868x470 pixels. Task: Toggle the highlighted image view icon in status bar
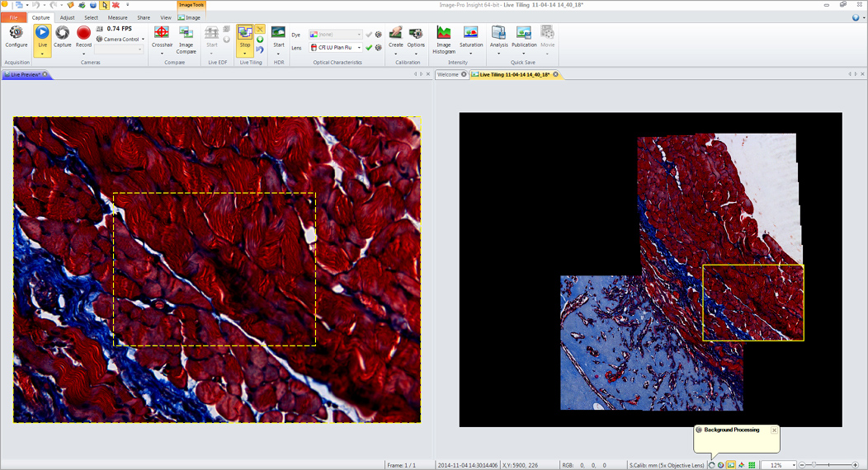click(x=731, y=465)
